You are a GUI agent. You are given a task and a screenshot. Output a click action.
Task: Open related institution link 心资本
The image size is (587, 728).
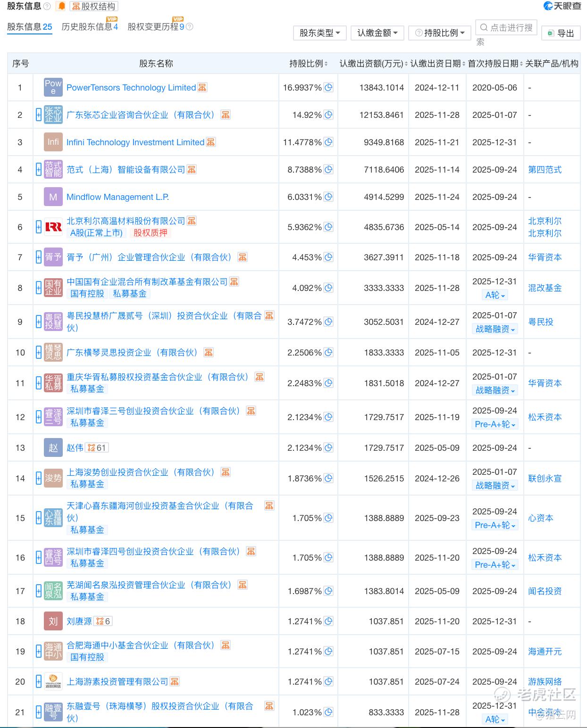tap(541, 518)
